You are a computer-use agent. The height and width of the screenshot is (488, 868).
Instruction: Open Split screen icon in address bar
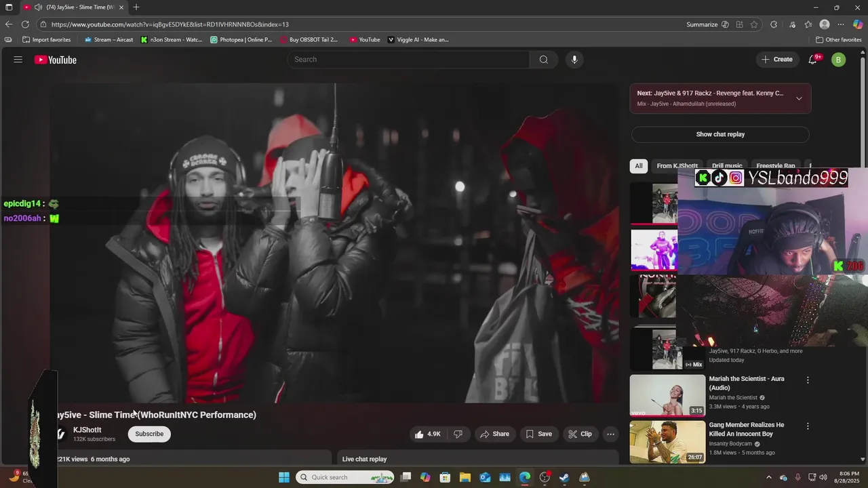tap(740, 24)
